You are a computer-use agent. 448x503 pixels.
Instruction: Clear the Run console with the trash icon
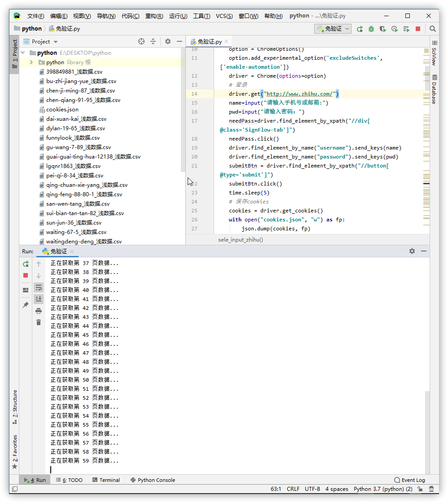39,322
